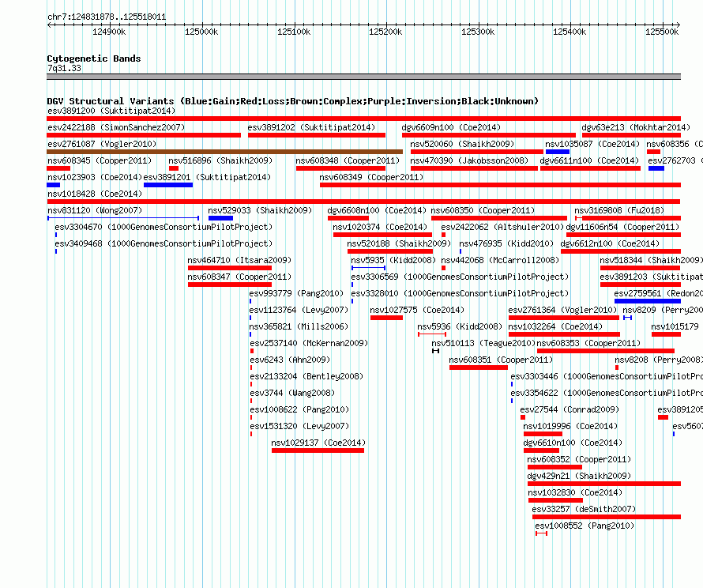Click the chr7:124831878..125518011 coordinate label

(107, 17)
